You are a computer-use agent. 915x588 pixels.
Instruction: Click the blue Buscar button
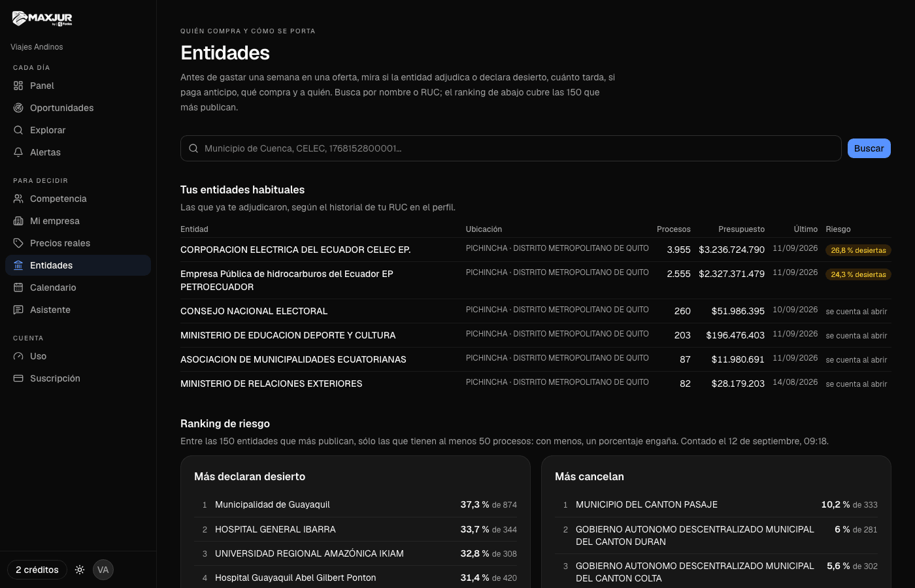coord(869,148)
